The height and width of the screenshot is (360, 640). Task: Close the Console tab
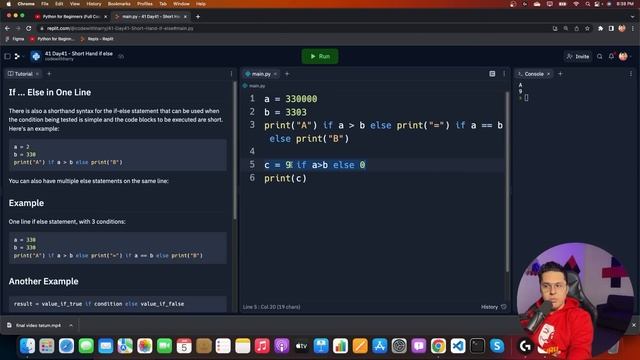549,74
